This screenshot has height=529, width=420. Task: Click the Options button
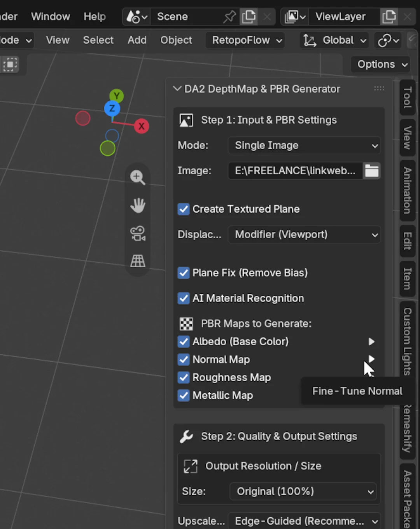tap(381, 64)
